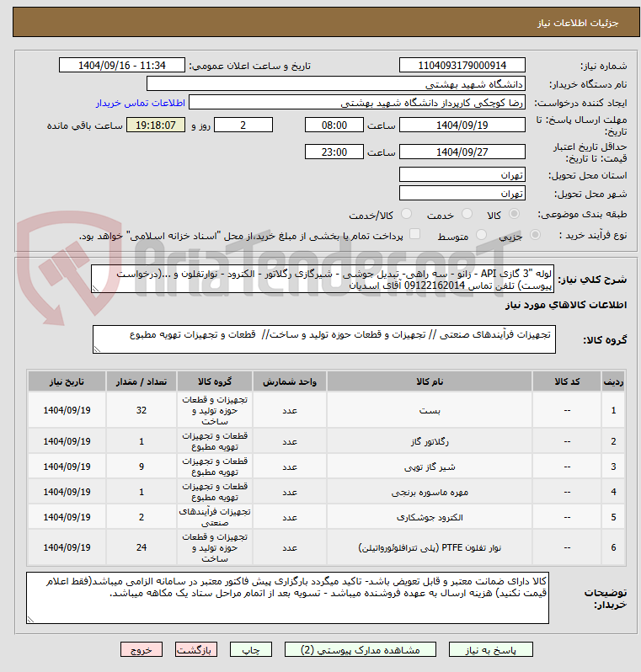Click the ردیف column header
The image size is (641, 672).
pos(613,381)
